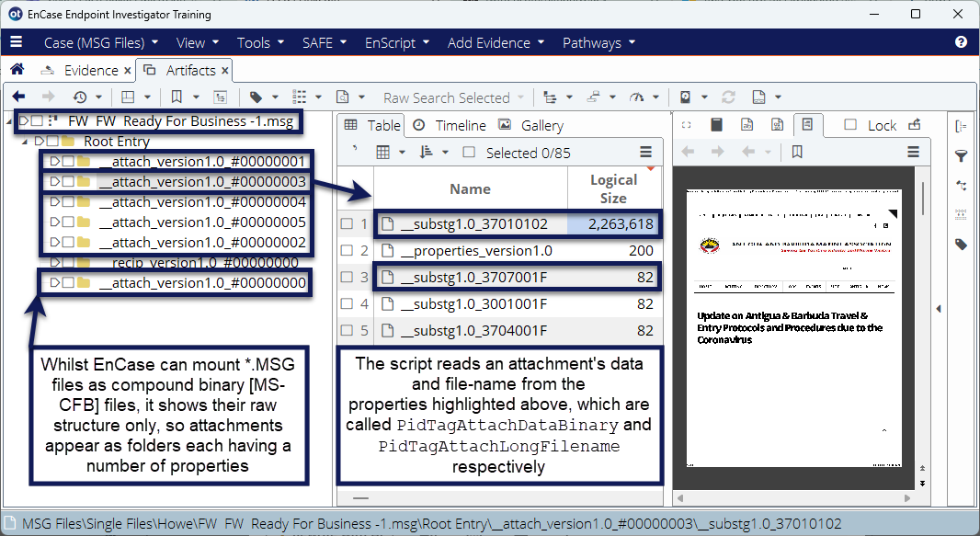Open the Tools menu

pos(260,42)
